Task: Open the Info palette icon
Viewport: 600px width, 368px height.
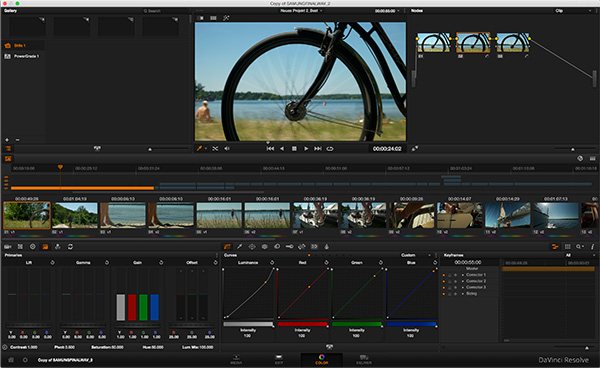Action: coord(592,247)
